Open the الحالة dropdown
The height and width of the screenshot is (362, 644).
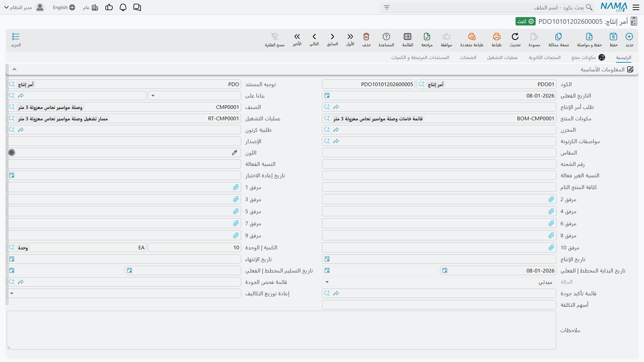(327, 282)
